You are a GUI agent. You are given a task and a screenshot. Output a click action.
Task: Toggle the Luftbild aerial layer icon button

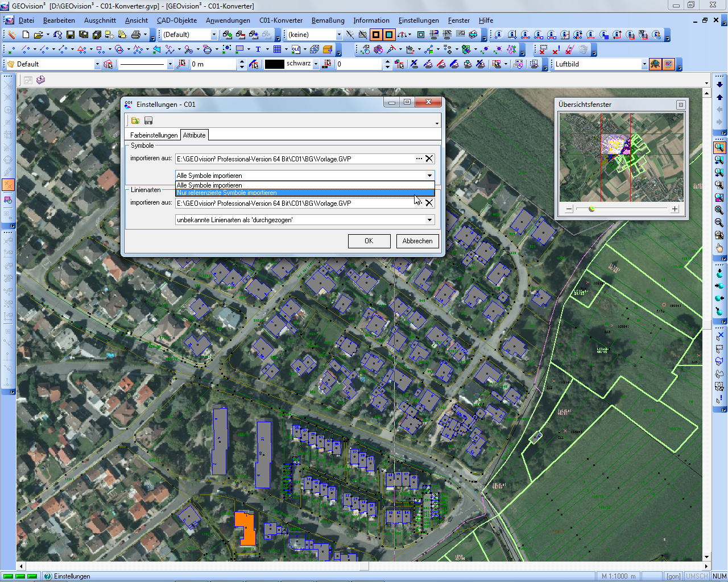click(x=655, y=64)
